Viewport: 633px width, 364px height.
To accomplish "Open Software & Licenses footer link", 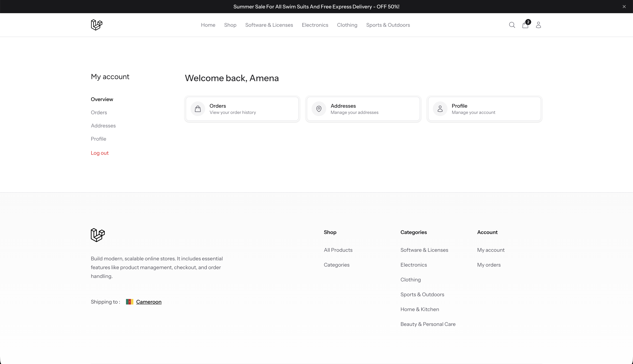I will [x=424, y=250].
